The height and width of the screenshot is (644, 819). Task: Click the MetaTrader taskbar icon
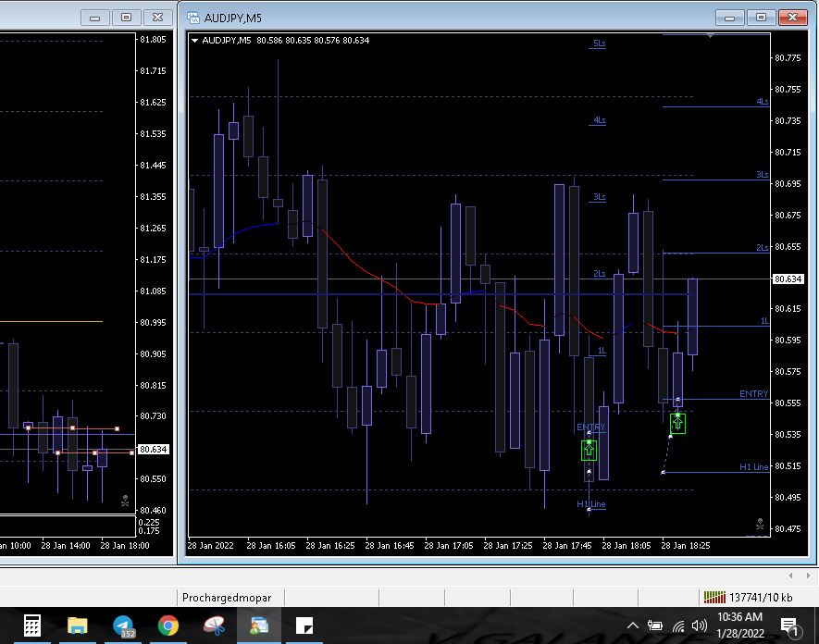coord(259,625)
